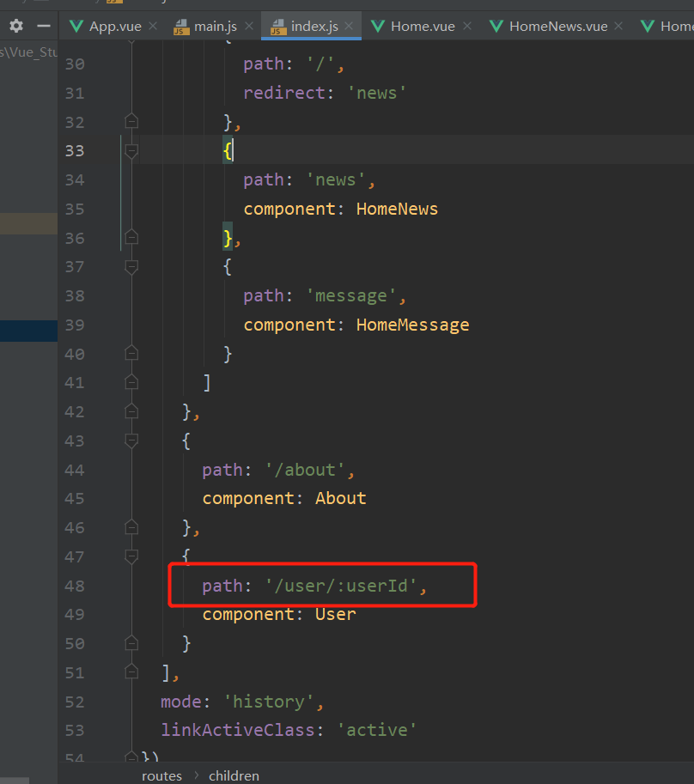
Task: Click the 'mode' property on line 52
Action: [181, 702]
